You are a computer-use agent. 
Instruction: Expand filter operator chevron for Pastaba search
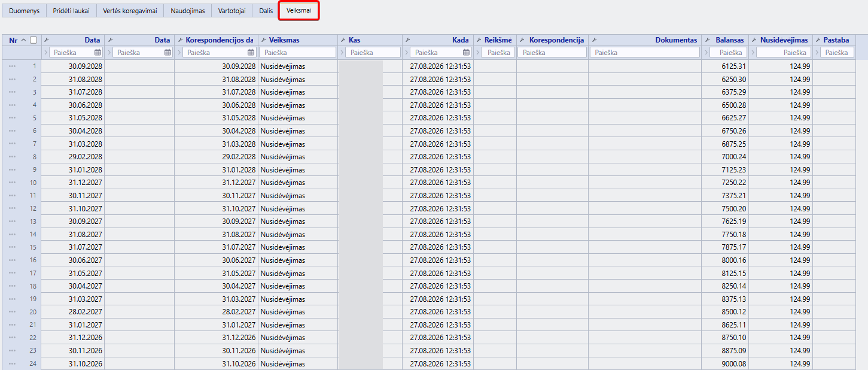(x=816, y=53)
